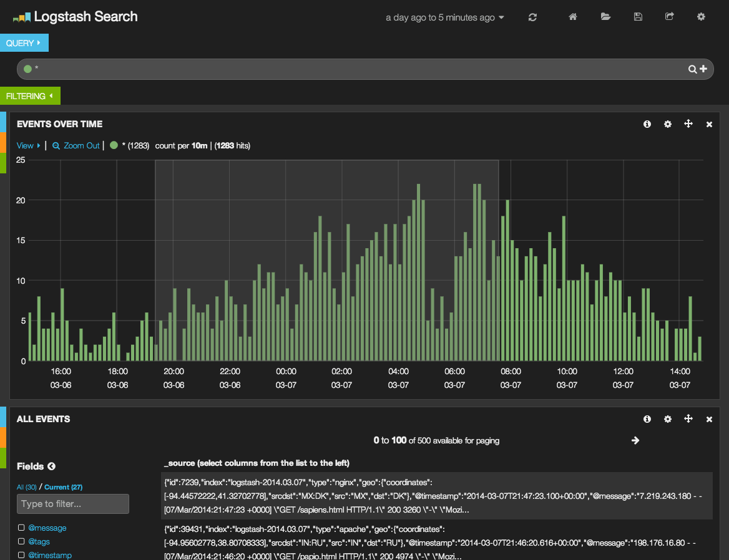The height and width of the screenshot is (560, 729).
Task: Add a query with the plus icon
Action: click(x=703, y=69)
